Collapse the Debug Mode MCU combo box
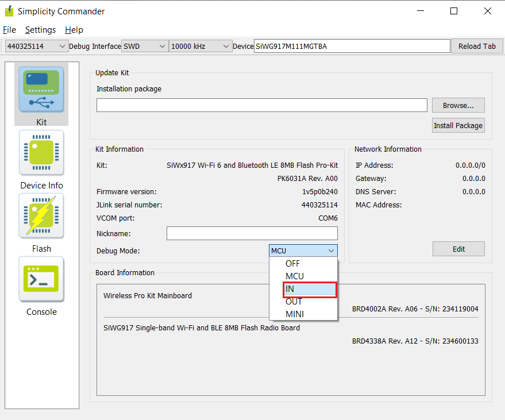 point(303,251)
